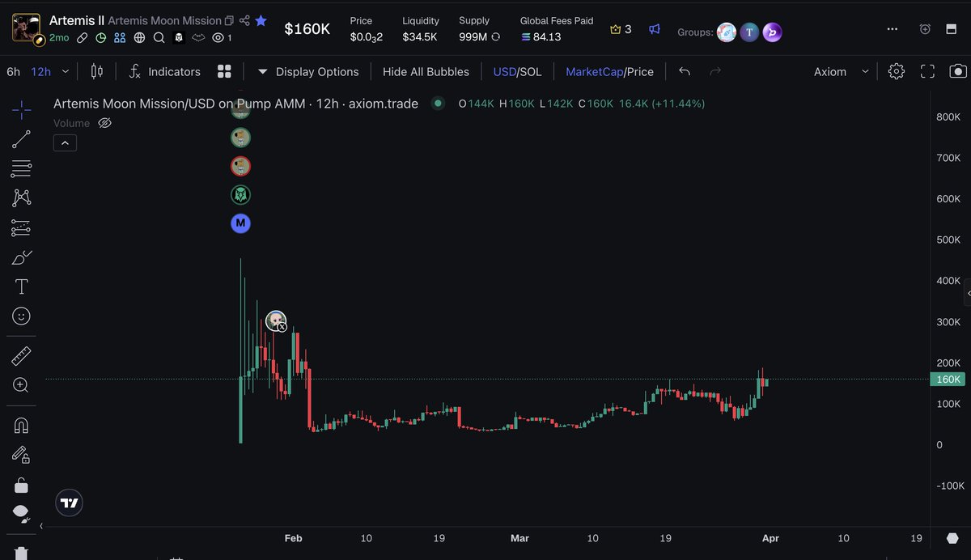Image resolution: width=971 pixels, height=560 pixels.
Task: Select the trend line drawing tool
Action: pyautogui.click(x=22, y=139)
